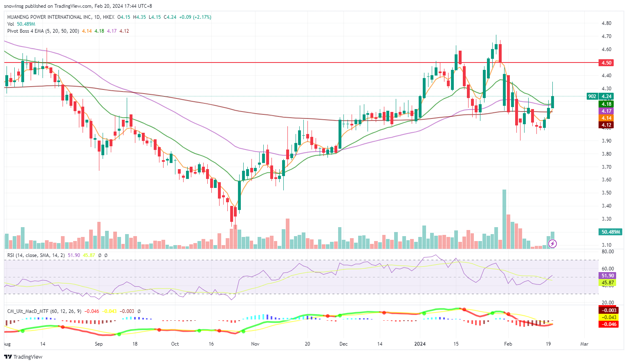Click the Feb label on time axis
The width and height of the screenshot is (628, 364).
coord(508,344)
